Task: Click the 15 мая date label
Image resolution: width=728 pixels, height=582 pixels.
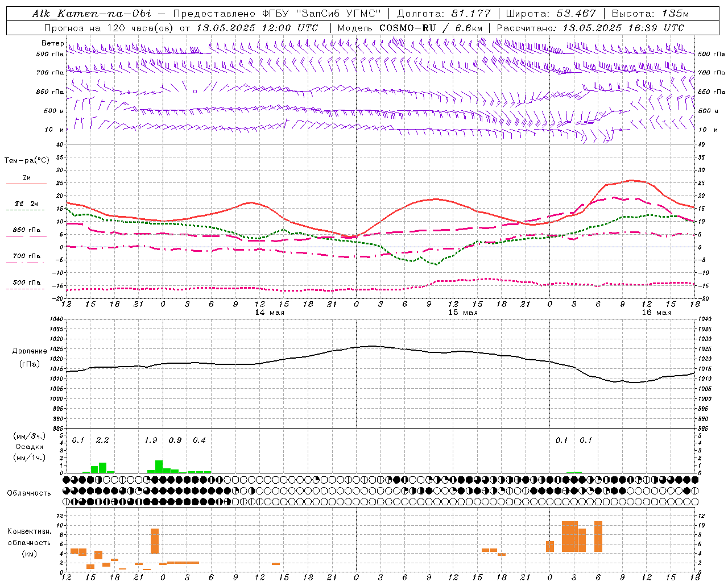Action: point(462,313)
